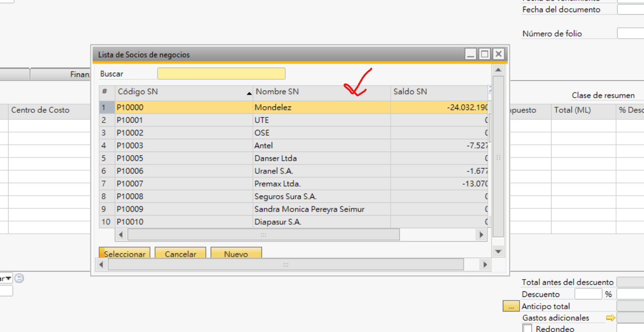Select Uranel S.A. row

point(294,171)
